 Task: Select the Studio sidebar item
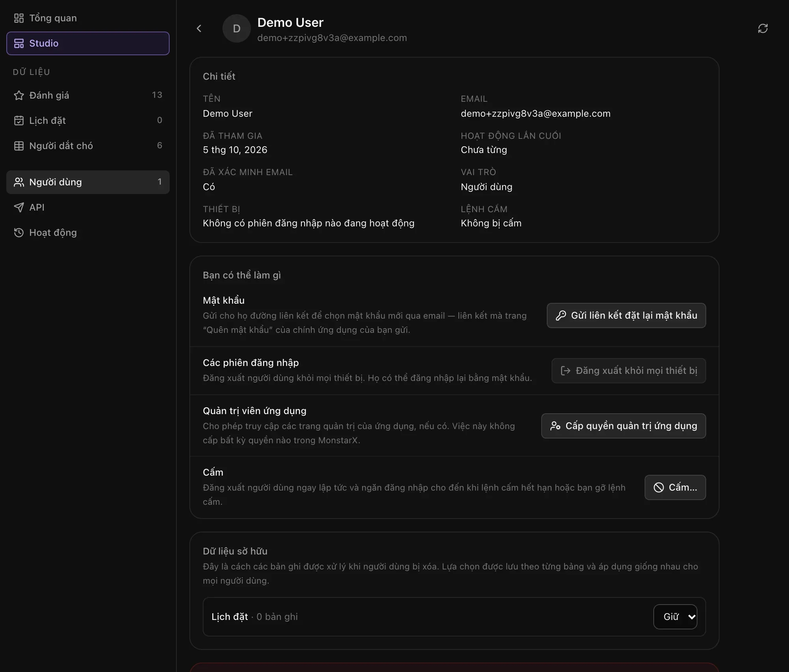click(88, 43)
